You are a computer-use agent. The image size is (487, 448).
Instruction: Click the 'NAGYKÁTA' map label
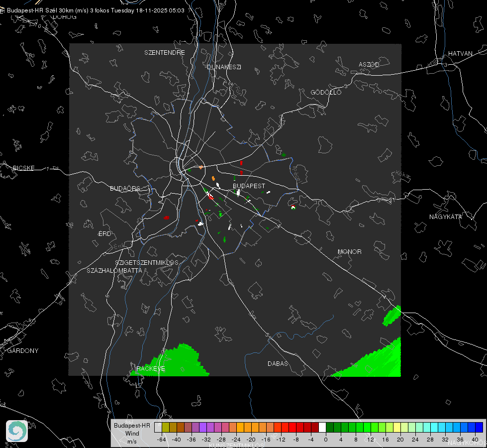click(446, 217)
